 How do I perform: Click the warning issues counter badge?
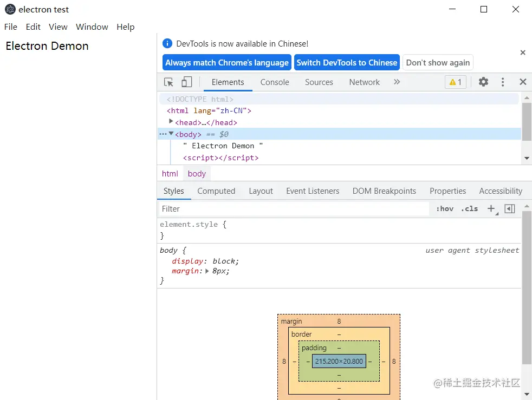coord(455,82)
